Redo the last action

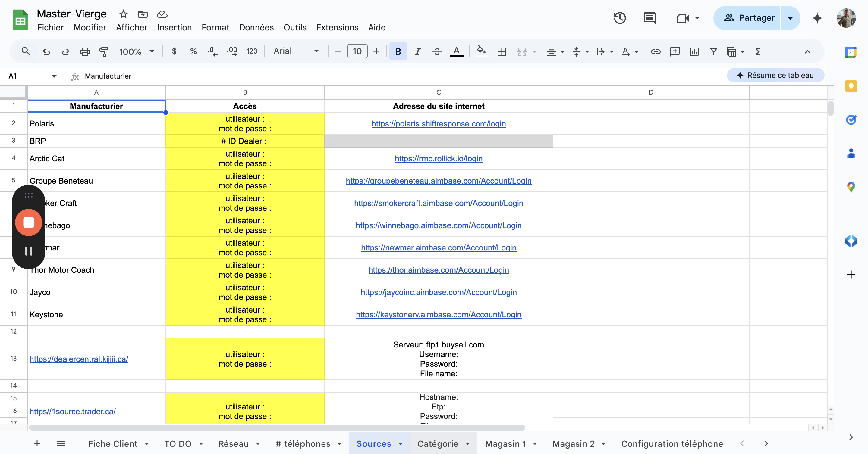(65, 51)
